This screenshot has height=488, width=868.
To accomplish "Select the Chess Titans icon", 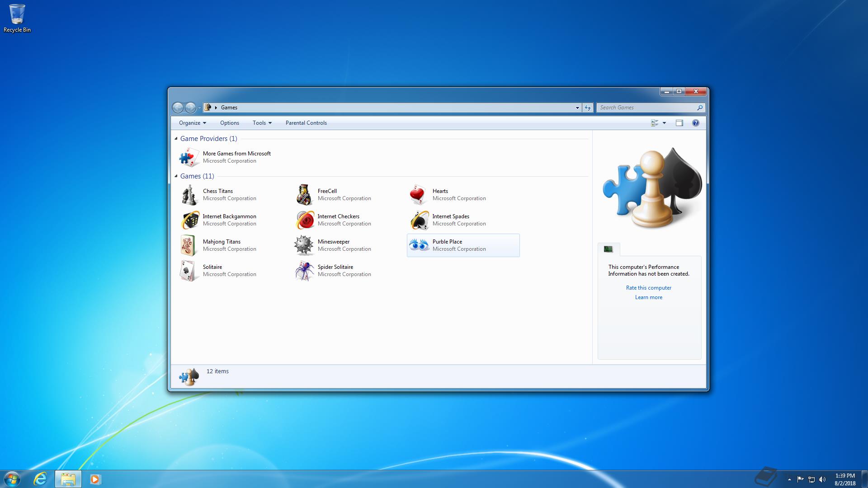I will click(189, 195).
